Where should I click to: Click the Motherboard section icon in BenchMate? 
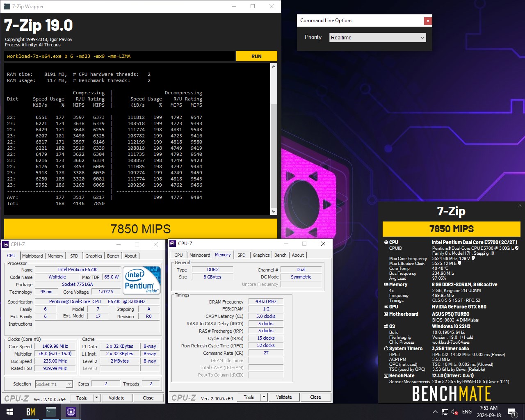(386, 314)
